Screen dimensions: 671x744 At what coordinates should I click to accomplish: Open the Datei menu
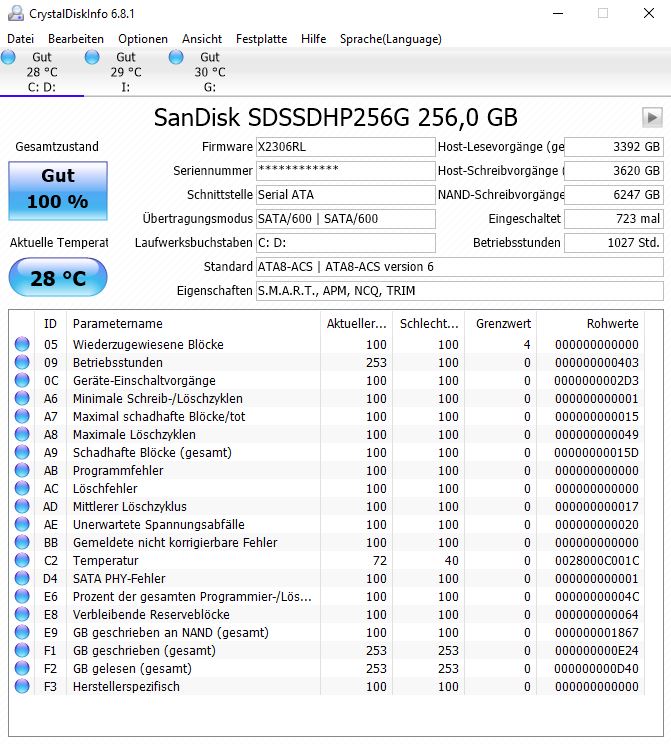click(20, 39)
